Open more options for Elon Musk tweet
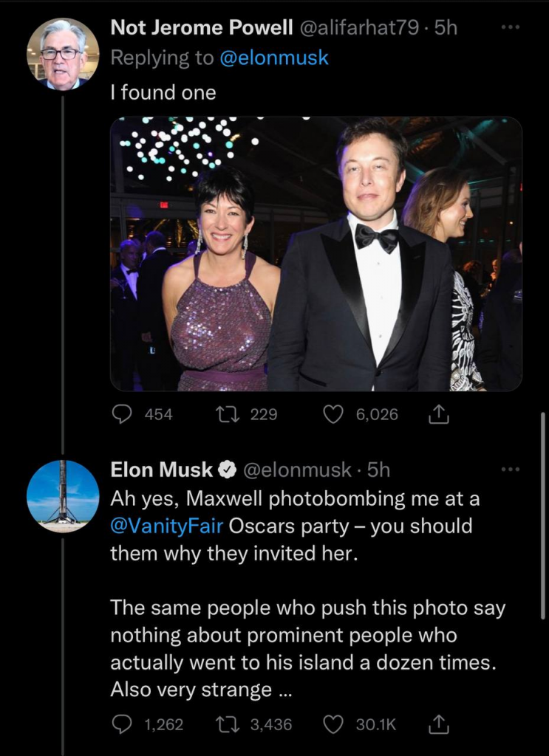This screenshot has width=549, height=756. (x=511, y=469)
